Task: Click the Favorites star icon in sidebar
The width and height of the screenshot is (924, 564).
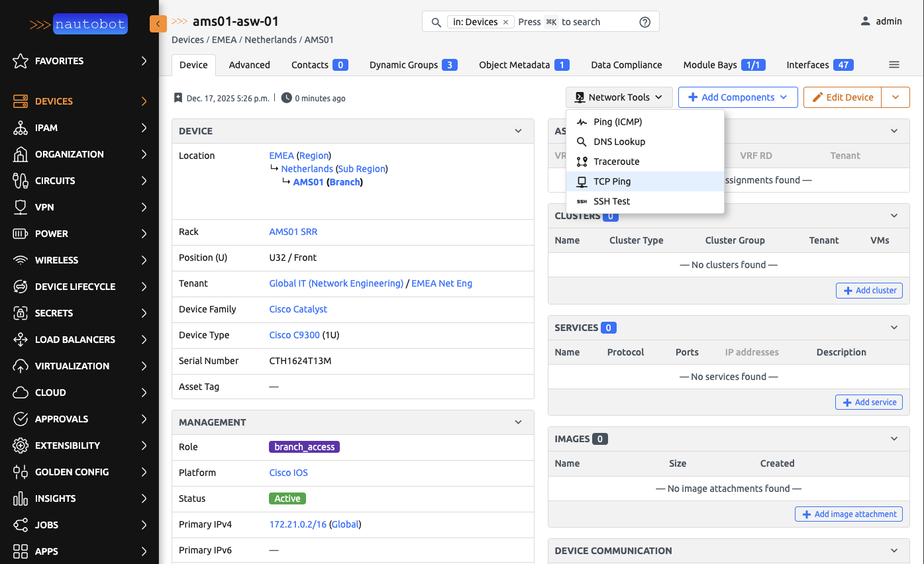Action: pyautogui.click(x=21, y=61)
